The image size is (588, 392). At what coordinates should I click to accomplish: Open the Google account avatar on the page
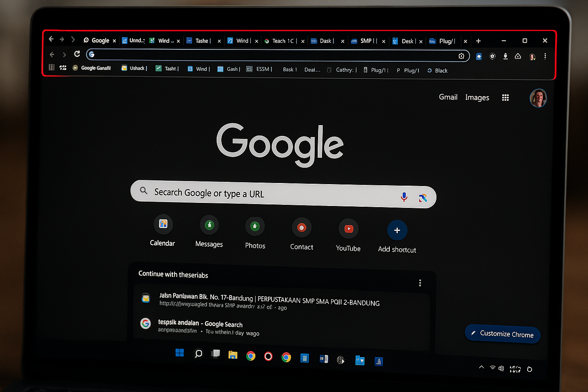pyautogui.click(x=538, y=98)
